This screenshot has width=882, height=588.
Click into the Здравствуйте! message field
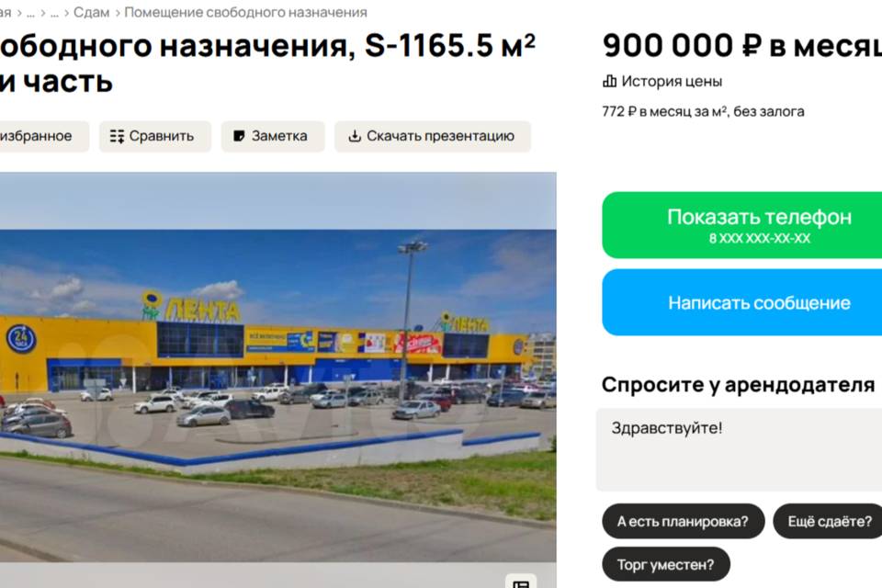click(x=739, y=449)
